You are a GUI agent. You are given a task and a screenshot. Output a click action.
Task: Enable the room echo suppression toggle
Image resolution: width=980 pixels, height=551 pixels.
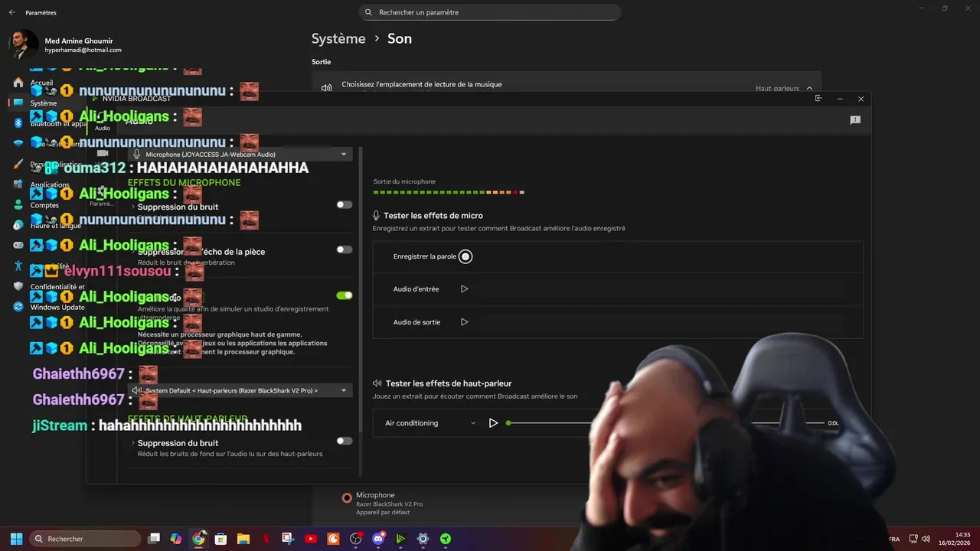tap(345, 249)
